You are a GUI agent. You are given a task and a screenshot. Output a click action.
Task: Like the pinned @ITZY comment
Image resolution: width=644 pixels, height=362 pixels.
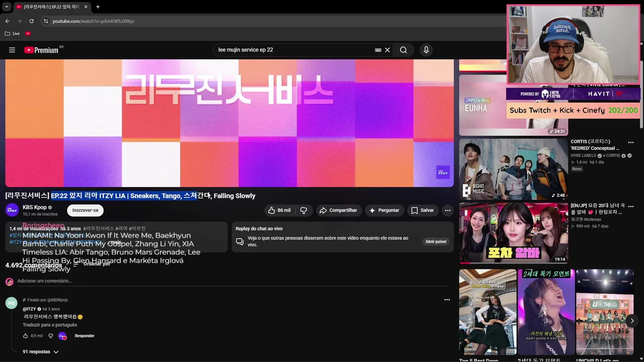(x=26, y=336)
